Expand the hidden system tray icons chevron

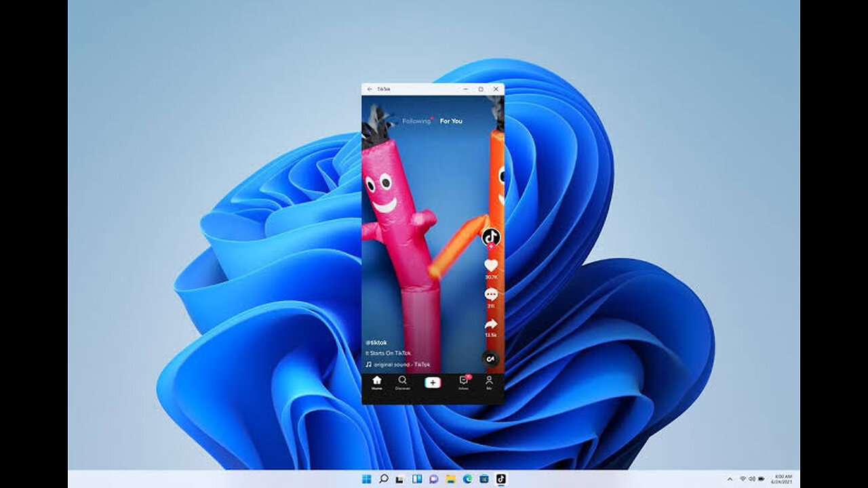[730, 479]
